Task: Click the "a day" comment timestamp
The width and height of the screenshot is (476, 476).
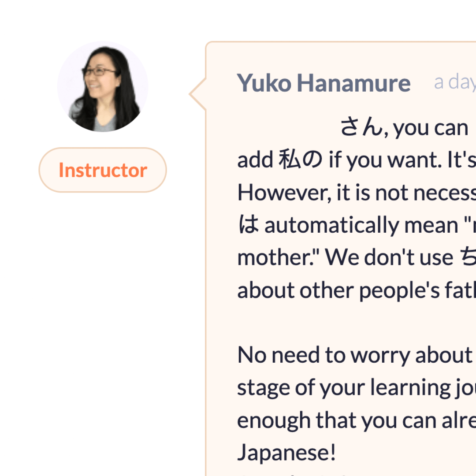Action: (455, 82)
